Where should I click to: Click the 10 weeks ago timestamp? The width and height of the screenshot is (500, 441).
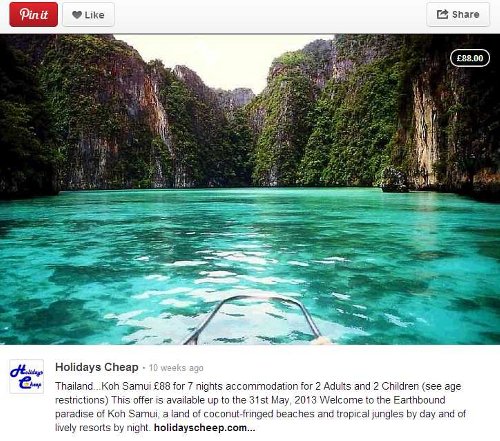click(176, 368)
